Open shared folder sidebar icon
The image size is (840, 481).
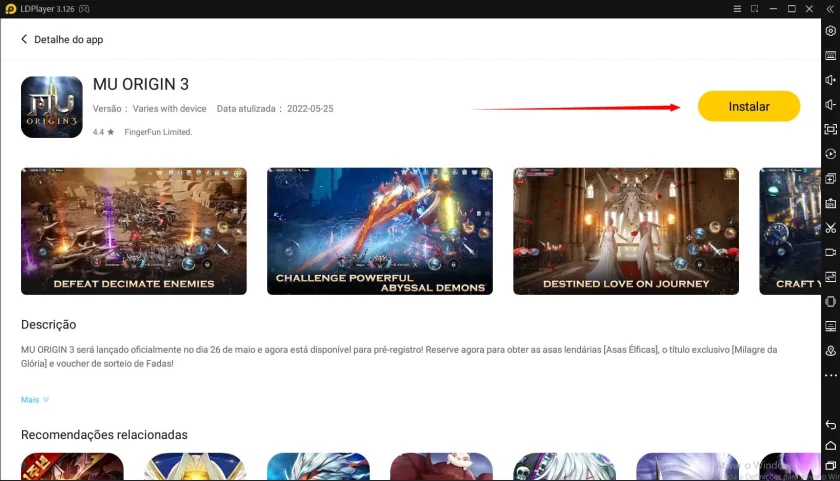point(830,326)
